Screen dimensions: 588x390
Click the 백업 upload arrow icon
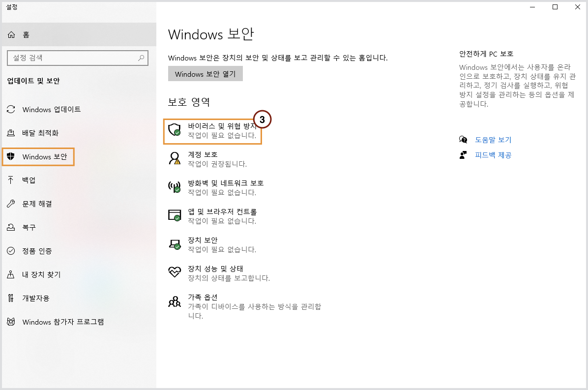coord(11,180)
